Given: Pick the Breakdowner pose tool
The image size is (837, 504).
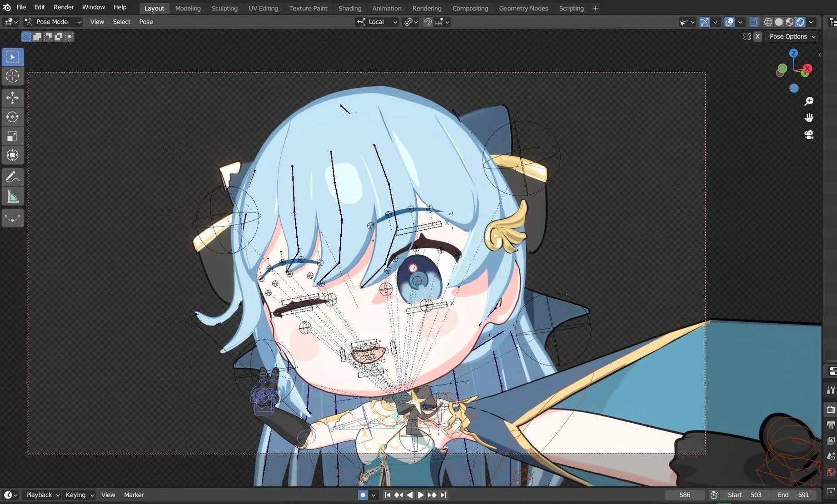Looking at the screenshot, I should tap(13, 218).
